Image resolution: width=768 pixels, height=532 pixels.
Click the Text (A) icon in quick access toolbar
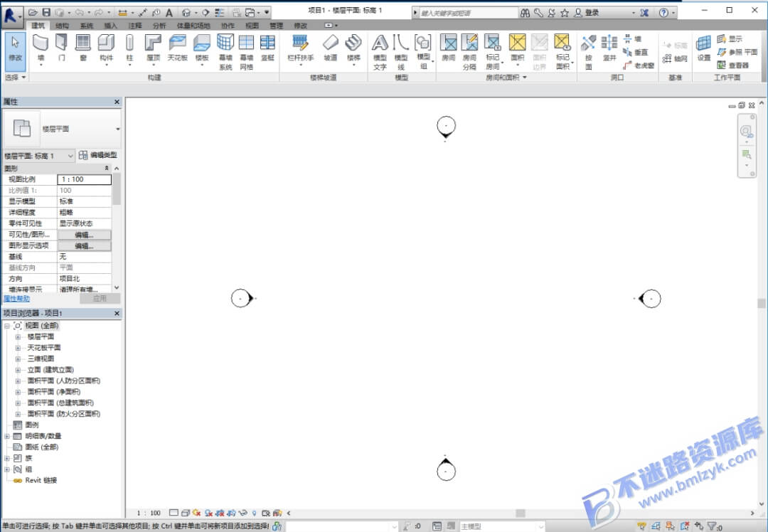pyautogui.click(x=169, y=12)
